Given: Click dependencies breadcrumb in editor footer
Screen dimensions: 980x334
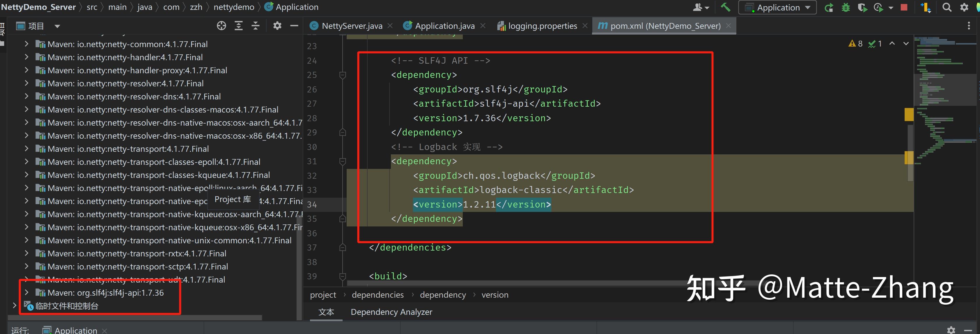Looking at the screenshot, I should pyautogui.click(x=378, y=295).
